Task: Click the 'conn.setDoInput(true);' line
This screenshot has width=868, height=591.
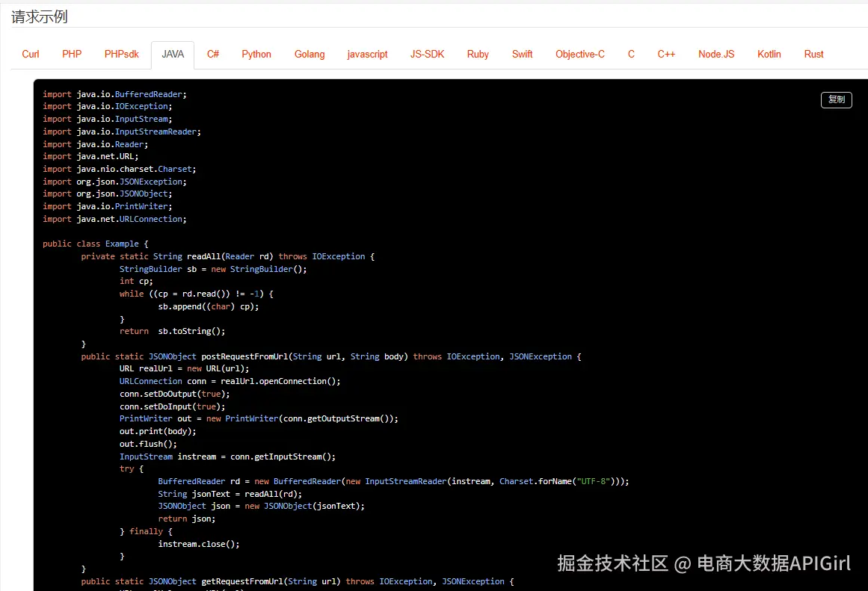Action: tap(172, 406)
